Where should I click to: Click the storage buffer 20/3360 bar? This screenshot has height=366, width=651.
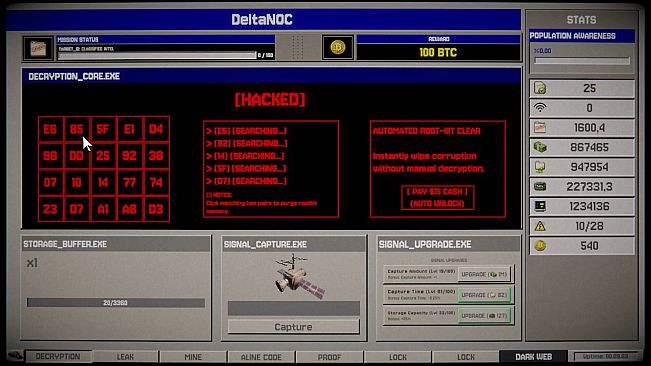116,303
